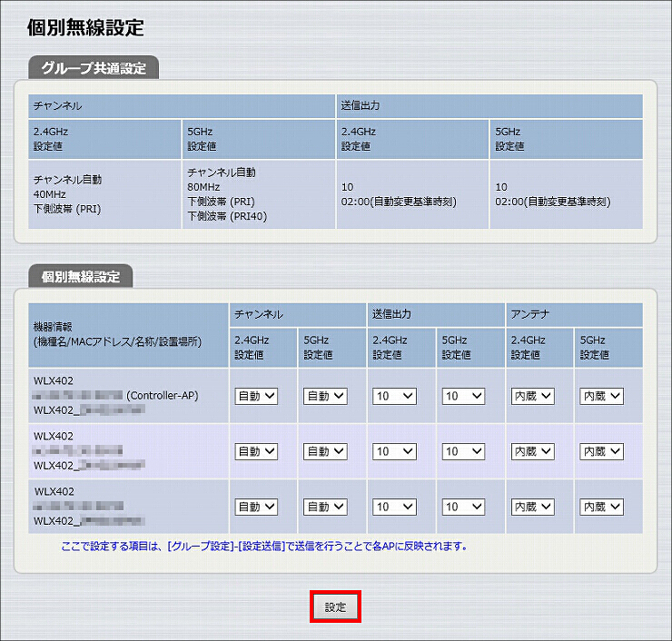Image resolution: width=672 pixels, height=641 pixels.
Task: Open second WLX402 2.4GHz antenna dropdown
Action: (x=533, y=451)
